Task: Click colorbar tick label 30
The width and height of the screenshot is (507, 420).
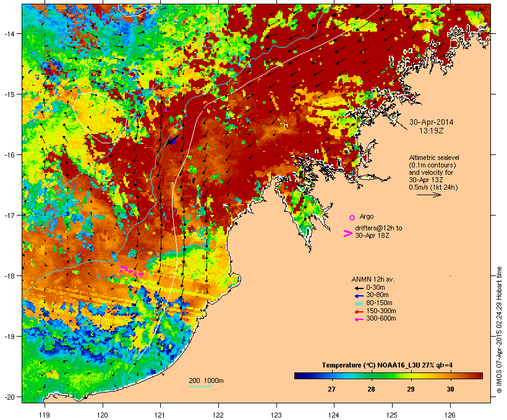Action: [450, 389]
